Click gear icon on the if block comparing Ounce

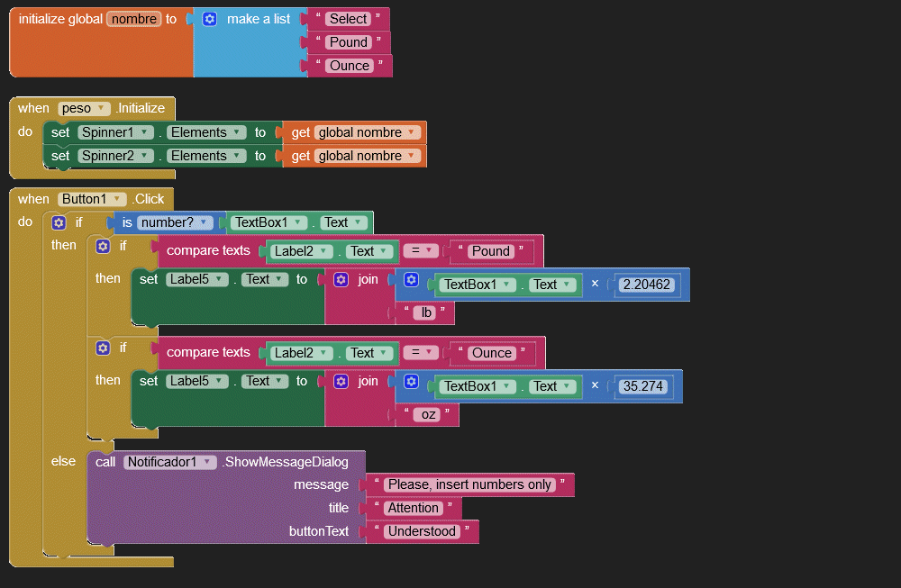103,348
